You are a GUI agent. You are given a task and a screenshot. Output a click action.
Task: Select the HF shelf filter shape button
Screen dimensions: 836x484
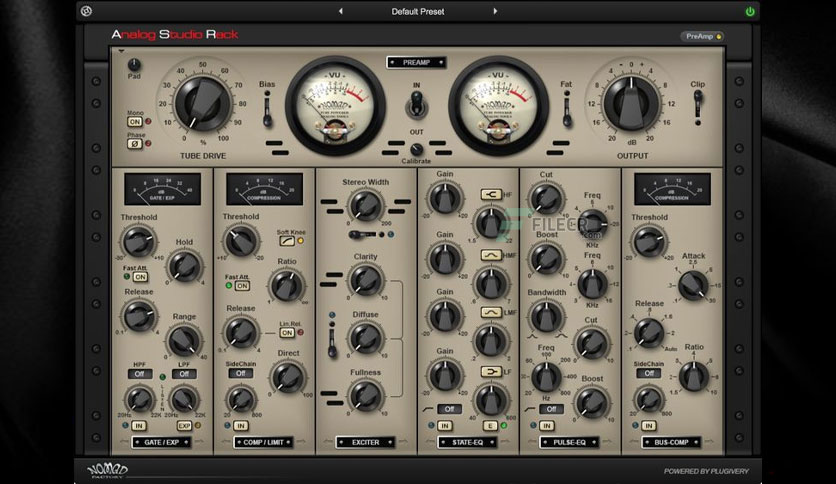491,195
